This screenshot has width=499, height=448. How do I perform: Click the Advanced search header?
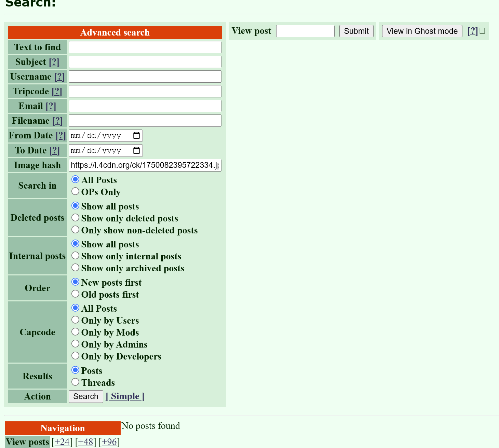115,32
